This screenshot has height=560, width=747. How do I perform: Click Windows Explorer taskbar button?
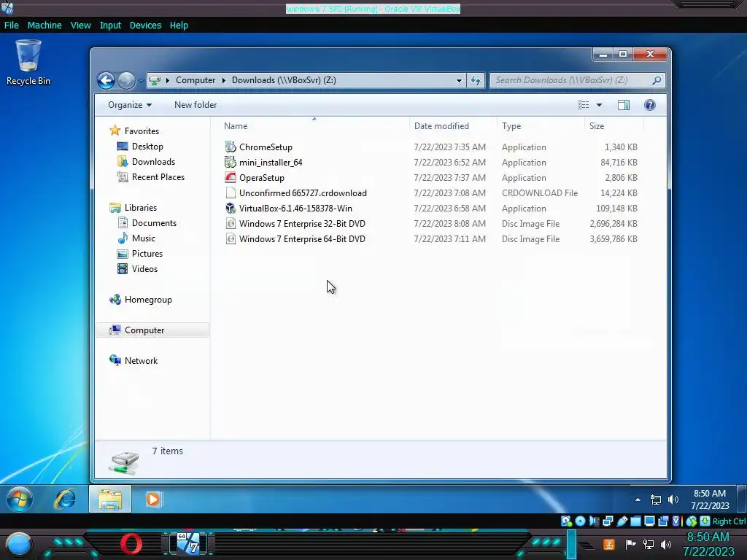click(x=110, y=499)
